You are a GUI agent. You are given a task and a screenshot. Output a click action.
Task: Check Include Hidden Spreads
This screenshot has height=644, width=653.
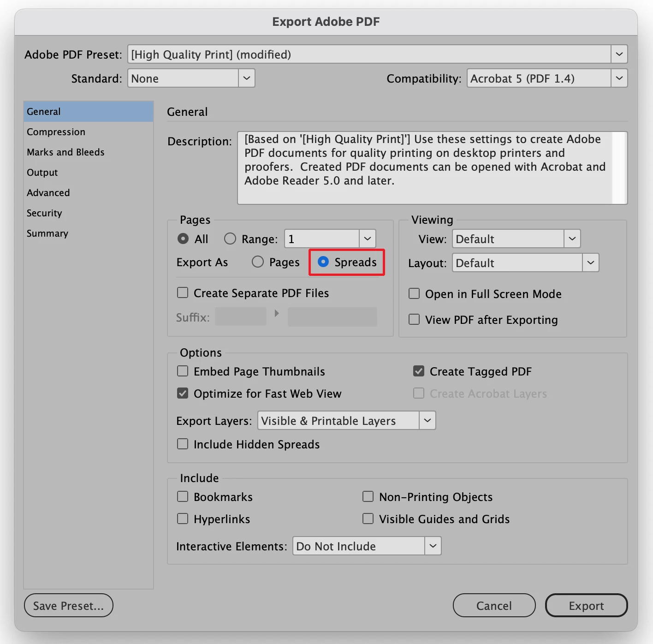tap(183, 444)
